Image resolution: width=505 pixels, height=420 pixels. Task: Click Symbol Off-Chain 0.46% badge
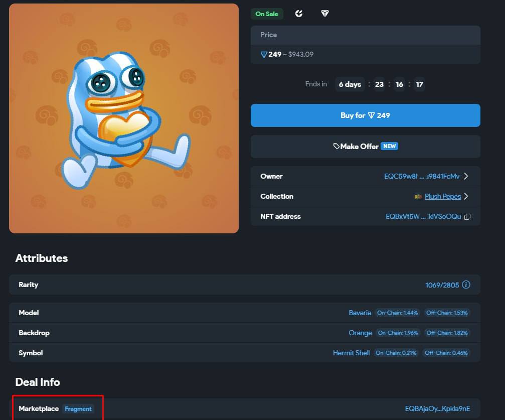pos(446,353)
